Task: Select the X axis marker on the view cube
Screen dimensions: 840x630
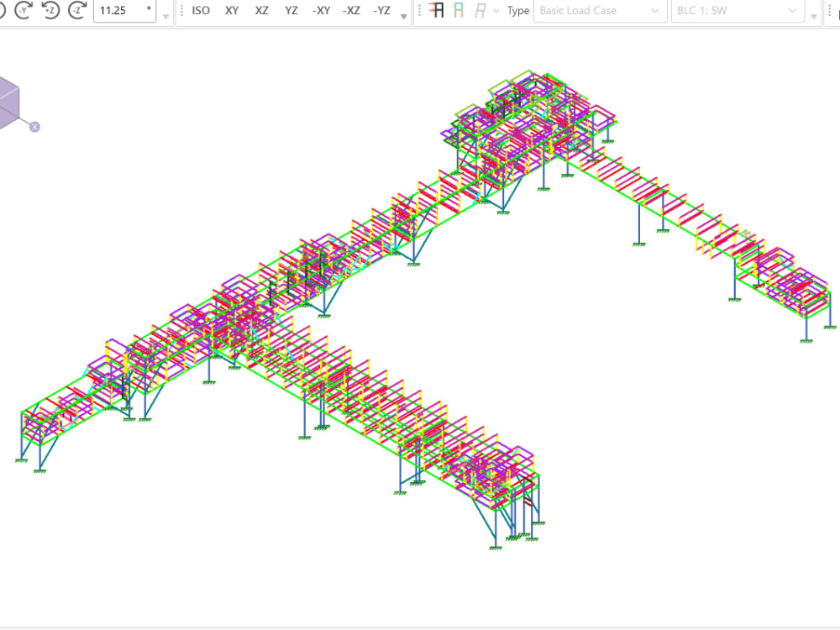Action: (34, 126)
